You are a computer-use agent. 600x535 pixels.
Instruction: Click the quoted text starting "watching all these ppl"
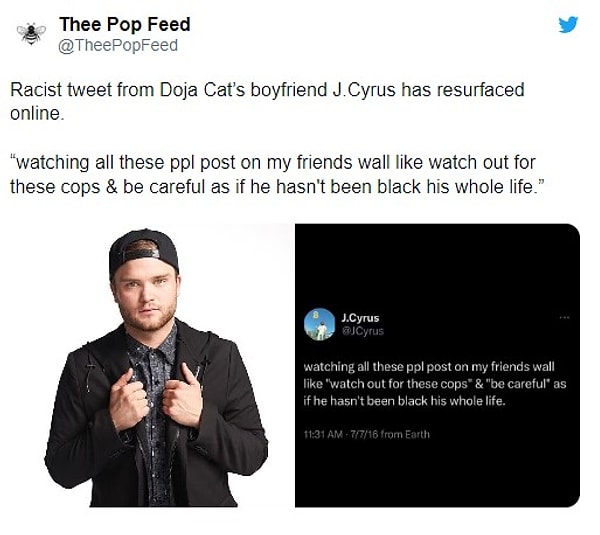(x=276, y=175)
